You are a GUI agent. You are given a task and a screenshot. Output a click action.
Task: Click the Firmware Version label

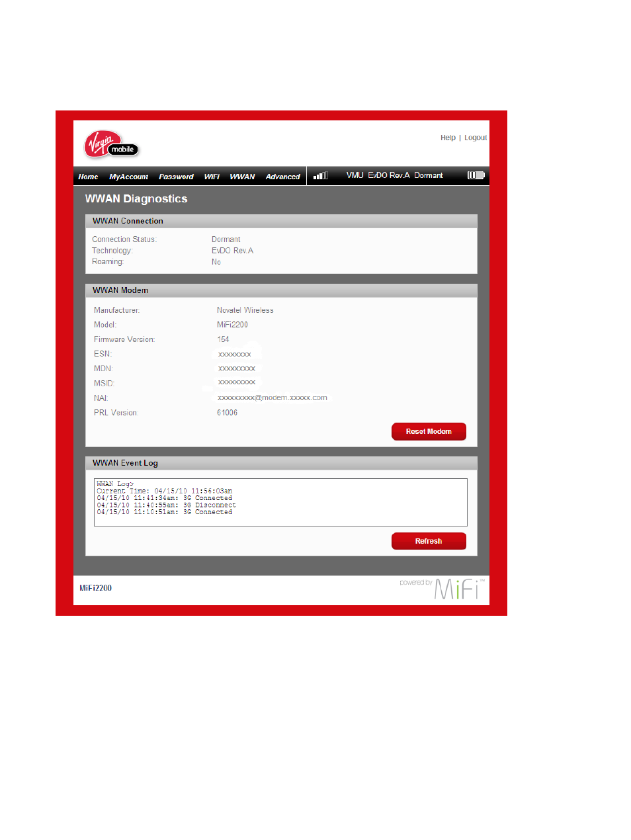pos(124,339)
